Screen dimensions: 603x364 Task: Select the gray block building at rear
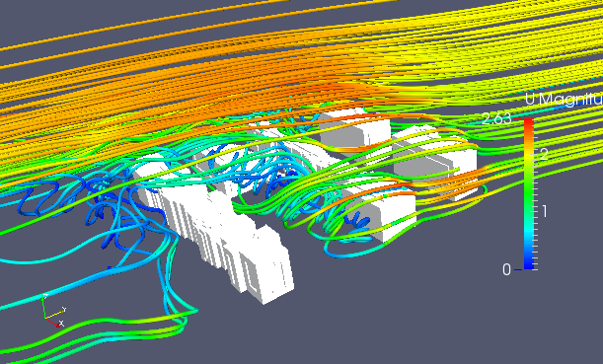coord(353,130)
